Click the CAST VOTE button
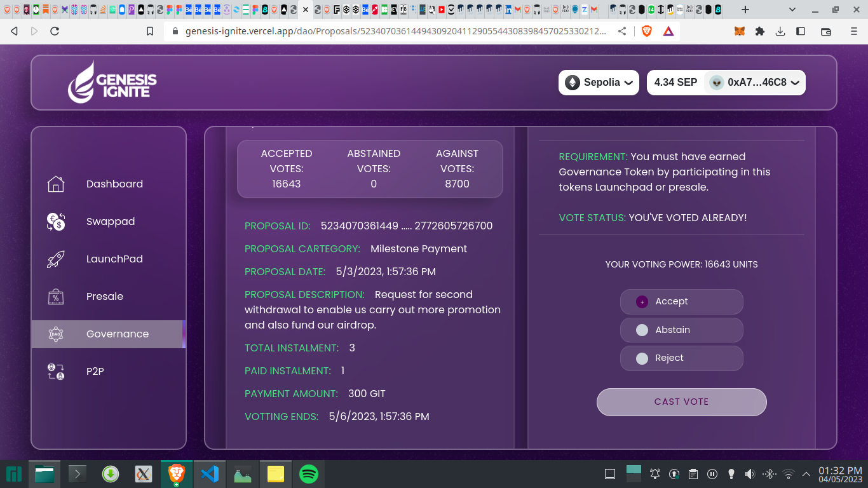The image size is (868, 488). pos(681,402)
